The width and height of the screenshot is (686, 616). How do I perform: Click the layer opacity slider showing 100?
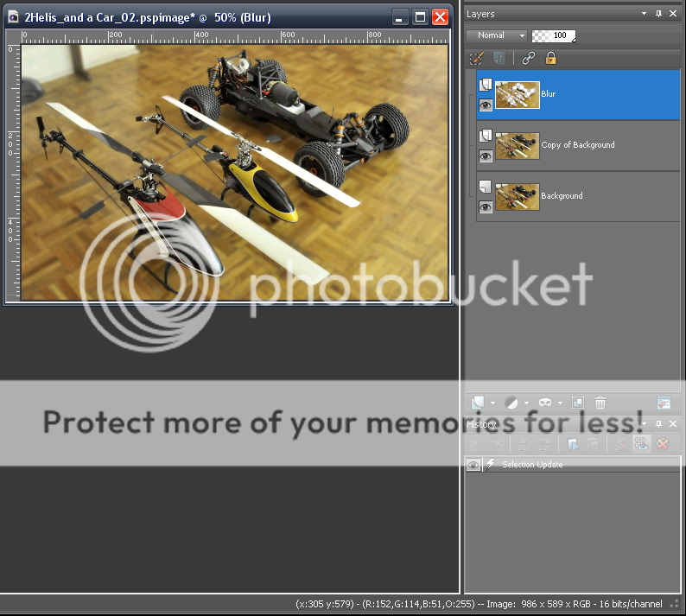[555, 35]
